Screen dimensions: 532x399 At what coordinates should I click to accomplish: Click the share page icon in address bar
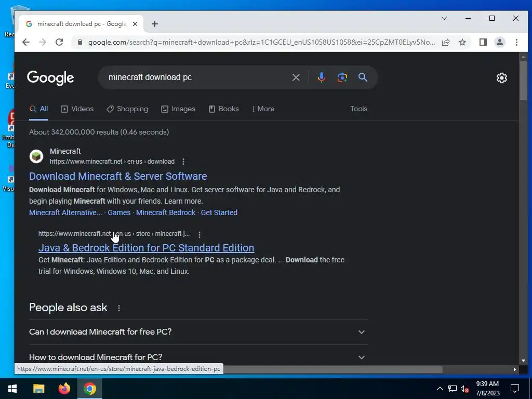point(446,42)
